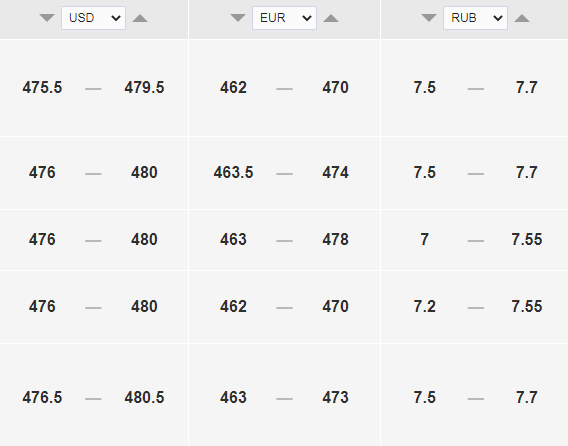Open the USD currency dropdown
Screen dimensions: 568x446
coord(93,18)
